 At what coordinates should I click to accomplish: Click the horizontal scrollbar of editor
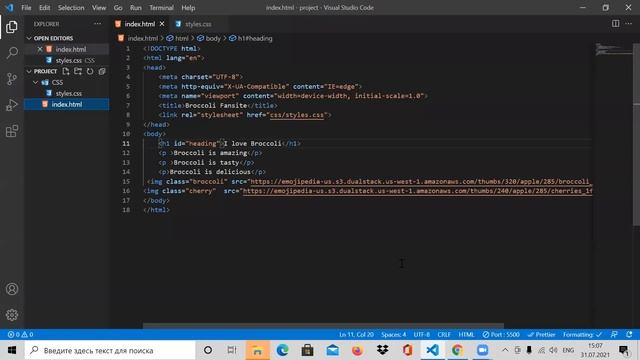coord(323,326)
